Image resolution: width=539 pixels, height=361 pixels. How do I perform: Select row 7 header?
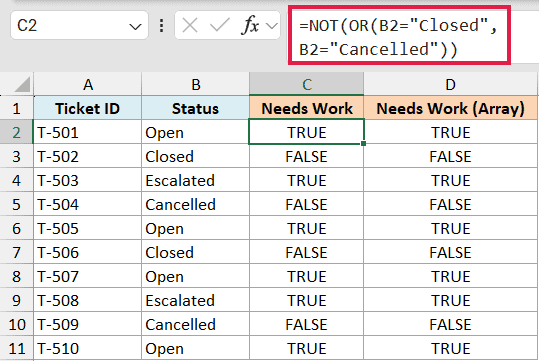coord(16,252)
